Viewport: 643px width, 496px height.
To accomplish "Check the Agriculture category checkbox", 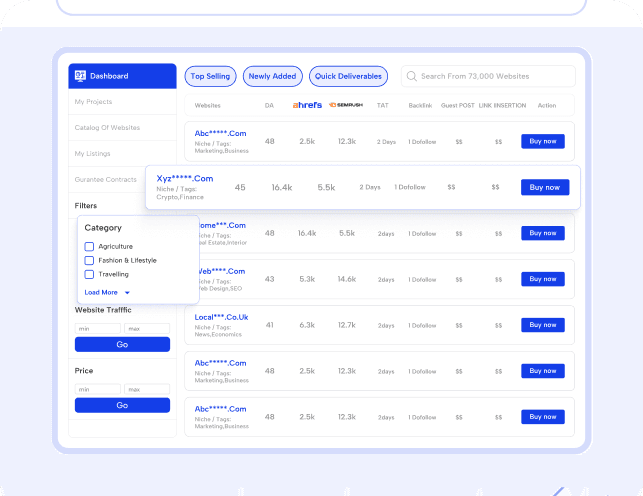I will coord(90,246).
